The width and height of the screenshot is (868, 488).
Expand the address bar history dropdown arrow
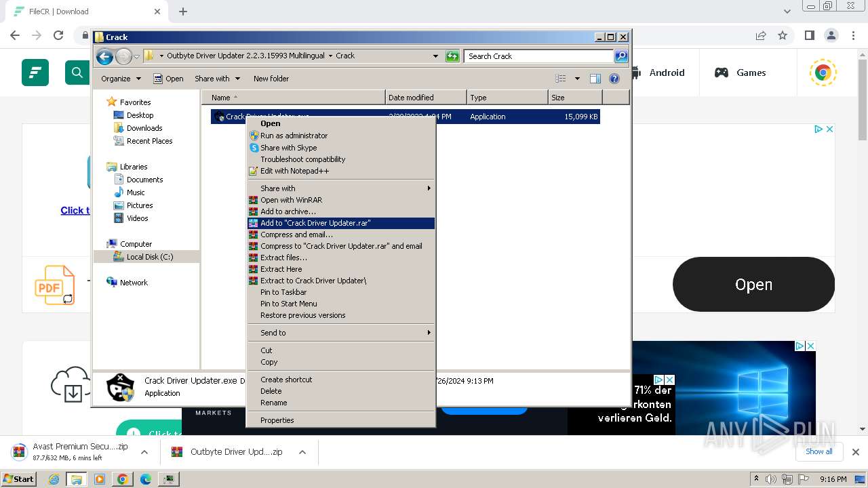(x=435, y=56)
